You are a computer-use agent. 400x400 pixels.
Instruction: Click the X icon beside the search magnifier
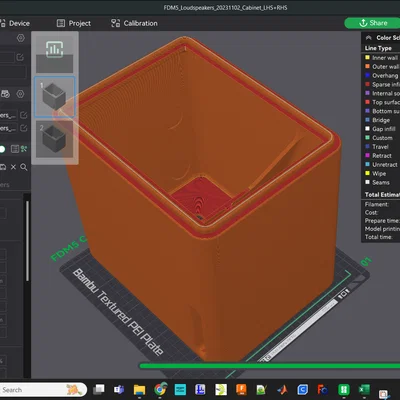pos(13,167)
